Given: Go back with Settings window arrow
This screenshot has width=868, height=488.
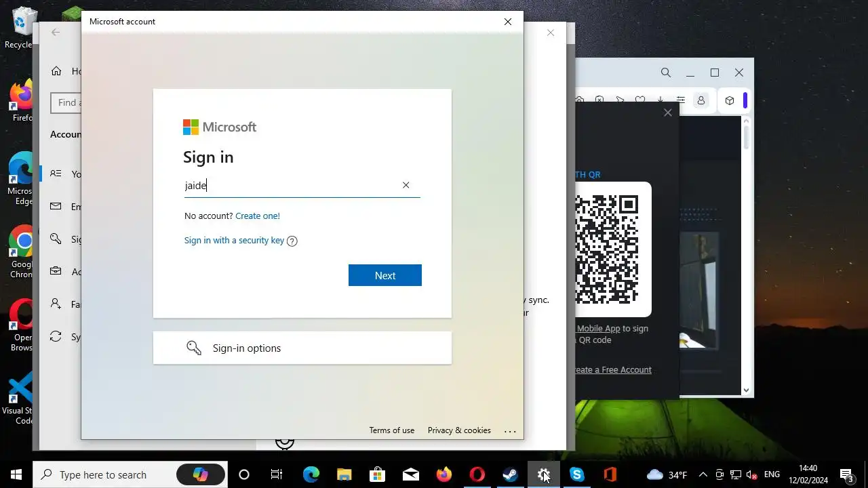Looking at the screenshot, I should (56, 32).
